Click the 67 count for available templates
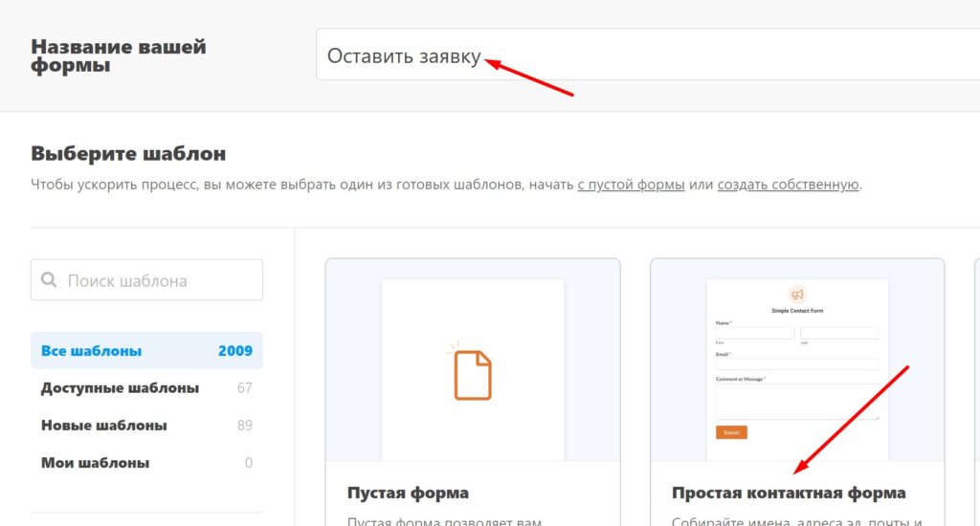 click(x=244, y=388)
